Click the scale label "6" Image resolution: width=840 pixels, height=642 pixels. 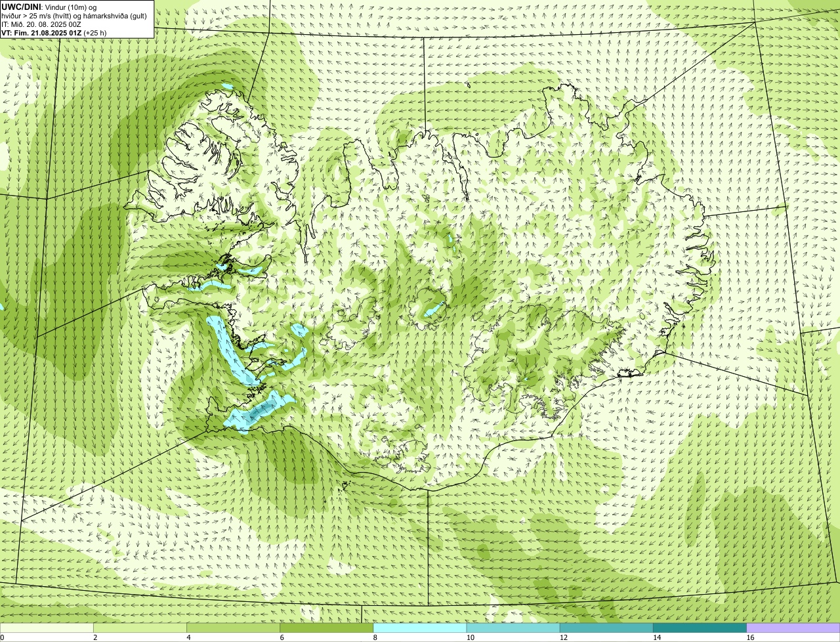pyautogui.click(x=282, y=637)
